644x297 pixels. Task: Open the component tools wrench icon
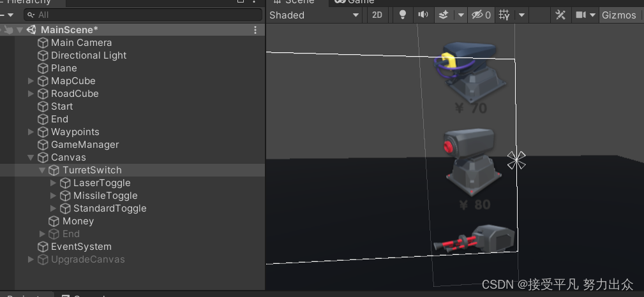(x=560, y=15)
